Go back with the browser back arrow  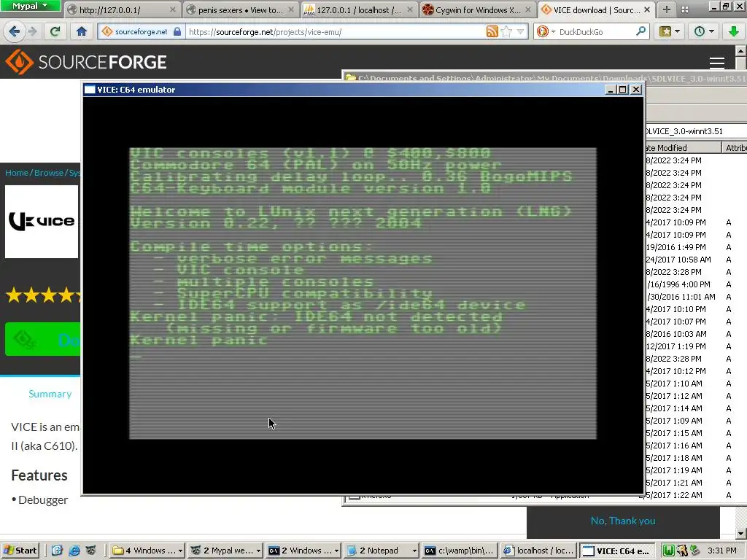pyautogui.click(x=14, y=32)
